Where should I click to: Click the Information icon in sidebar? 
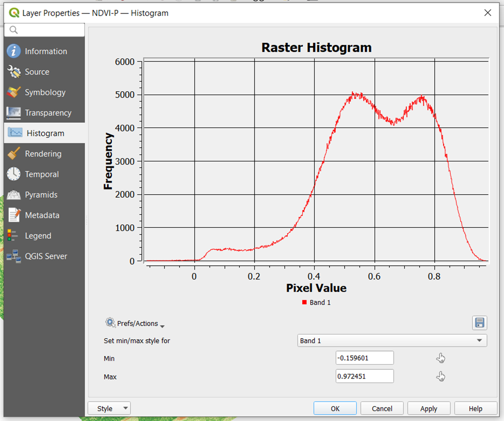13,51
